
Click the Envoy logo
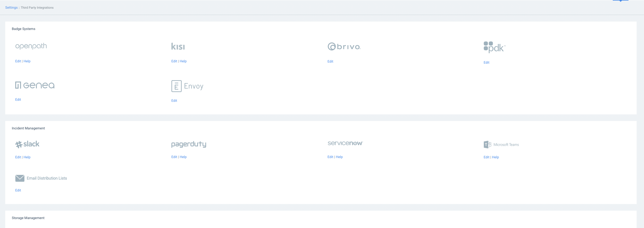click(187, 86)
